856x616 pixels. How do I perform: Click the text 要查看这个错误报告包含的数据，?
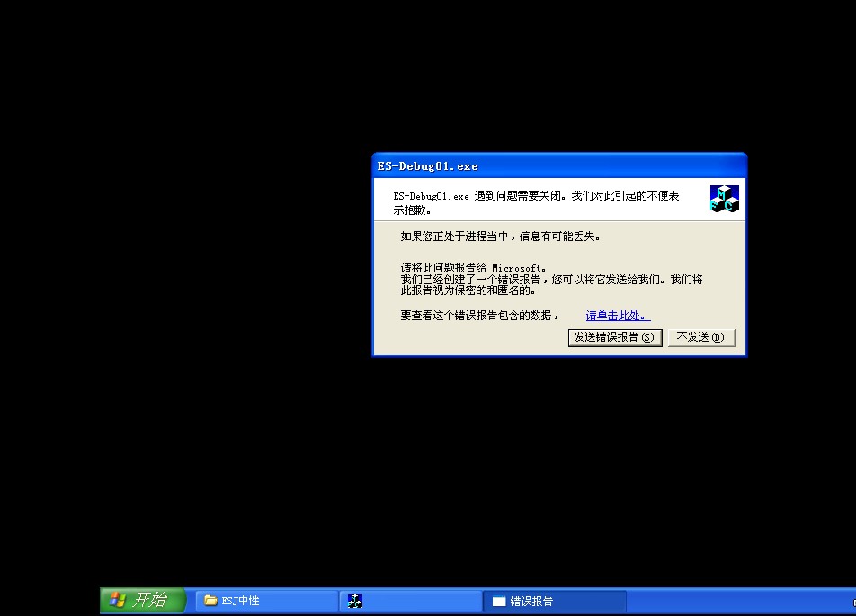click(x=480, y=316)
